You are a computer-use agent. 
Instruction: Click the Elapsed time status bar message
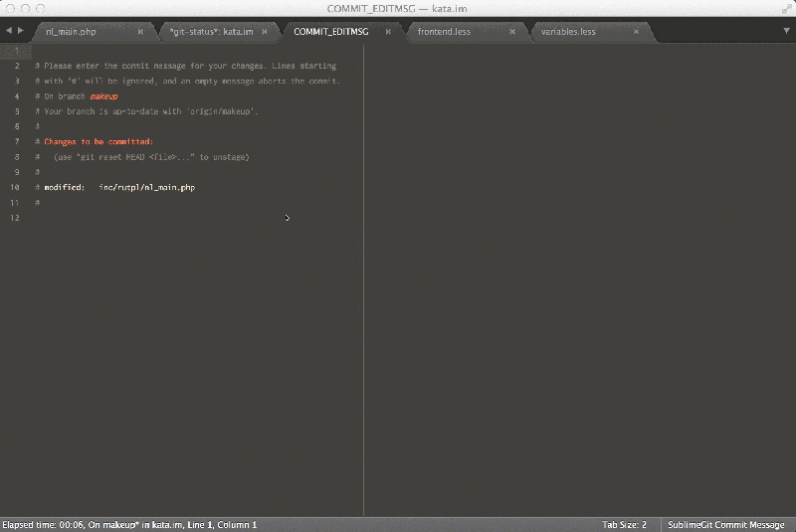click(129, 524)
